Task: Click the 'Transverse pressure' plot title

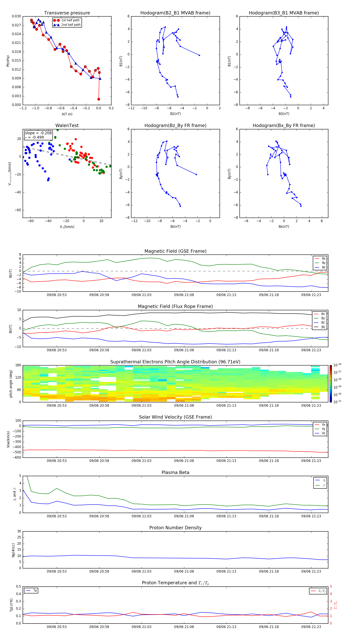Action: [67, 13]
